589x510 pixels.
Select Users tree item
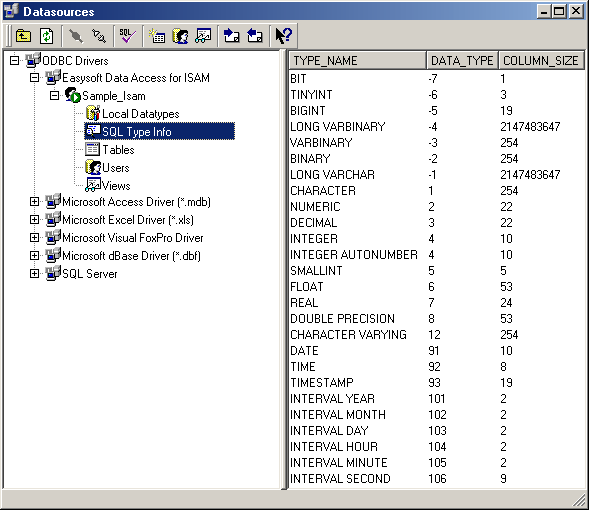click(116, 168)
